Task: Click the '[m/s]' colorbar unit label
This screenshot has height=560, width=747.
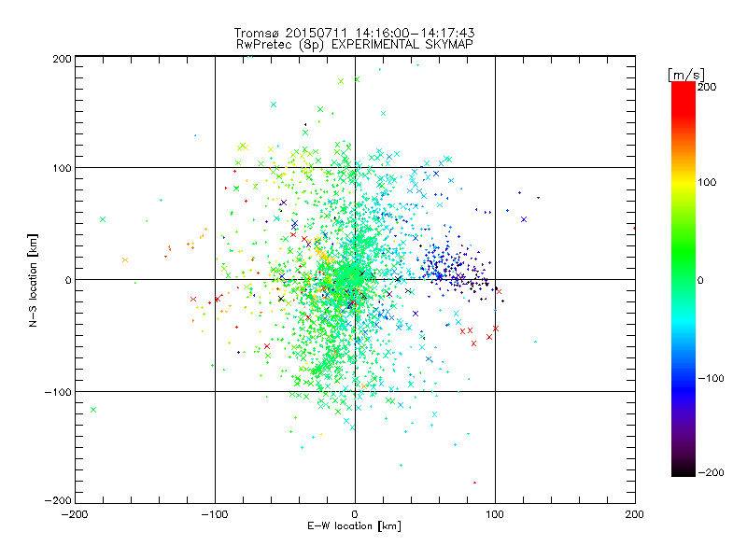Action: [x=686, y=75]
